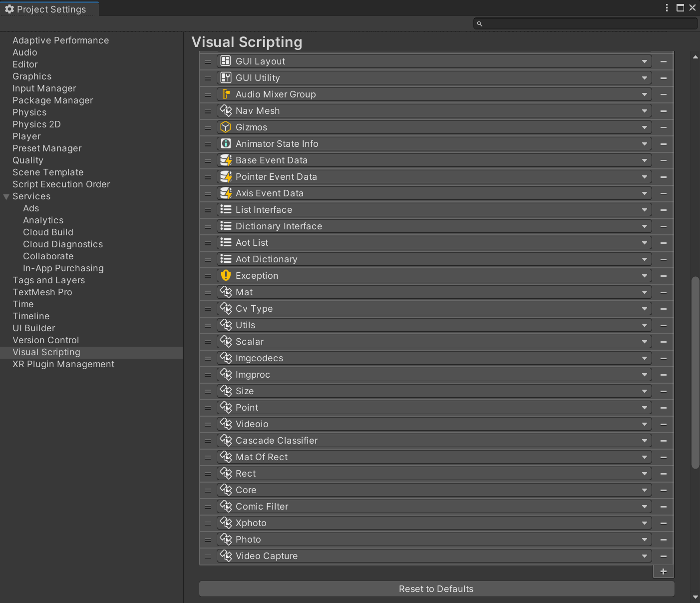
Task: Remove the Video Capture type entry
Action: (x=664, y=556)
